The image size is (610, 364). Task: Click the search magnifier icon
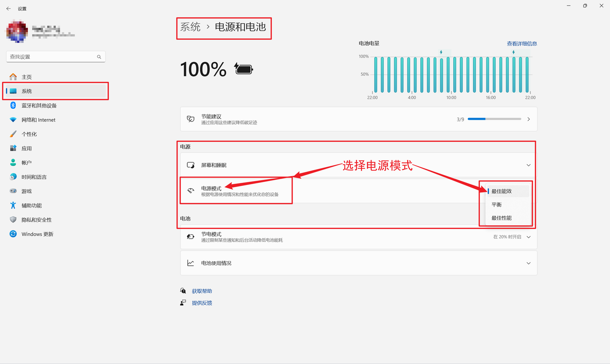coord(99,57)
